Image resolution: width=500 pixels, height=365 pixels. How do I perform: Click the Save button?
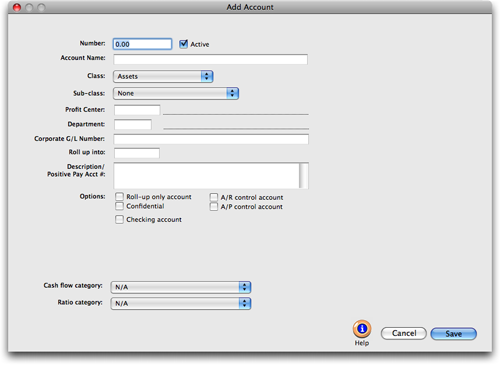click(454, 334)
